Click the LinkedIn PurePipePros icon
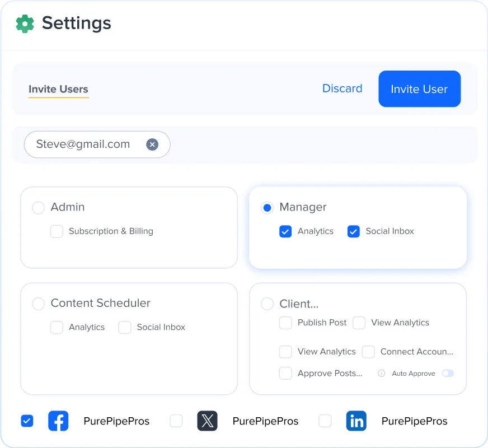488x448 pixels. pos(356,421)
